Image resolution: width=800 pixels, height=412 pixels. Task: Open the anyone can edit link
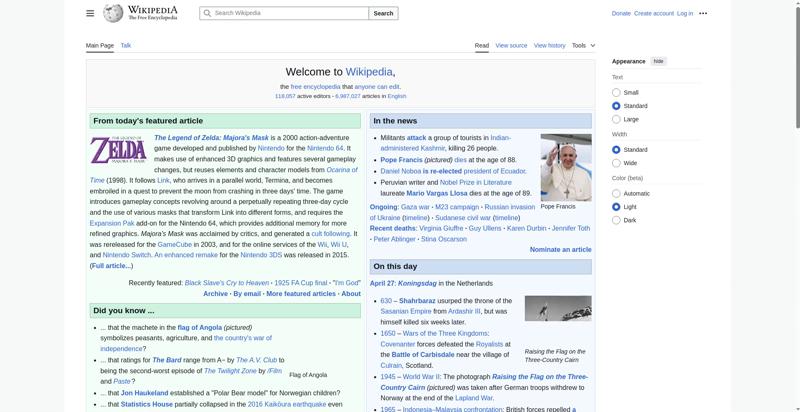377,87
